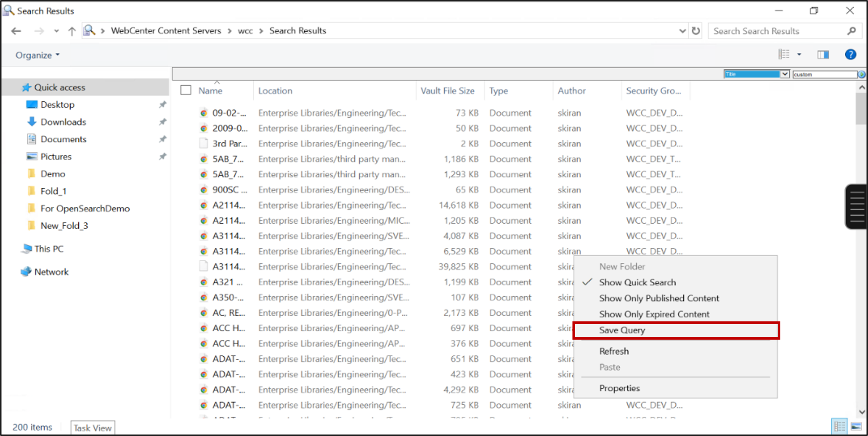The image size is (868, 436).
Task: Choose Save Query from context menu
Action: click(x=622, y=330)
